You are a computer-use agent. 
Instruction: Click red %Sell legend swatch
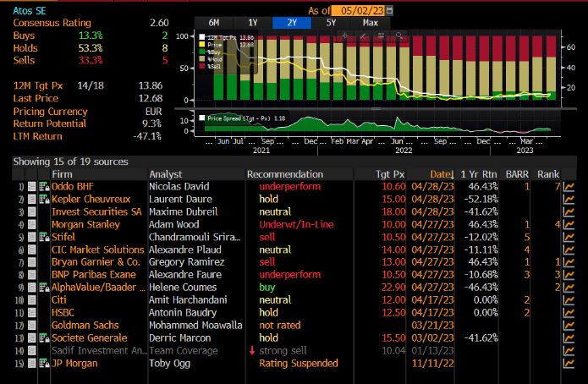click(x=202, y=66)
